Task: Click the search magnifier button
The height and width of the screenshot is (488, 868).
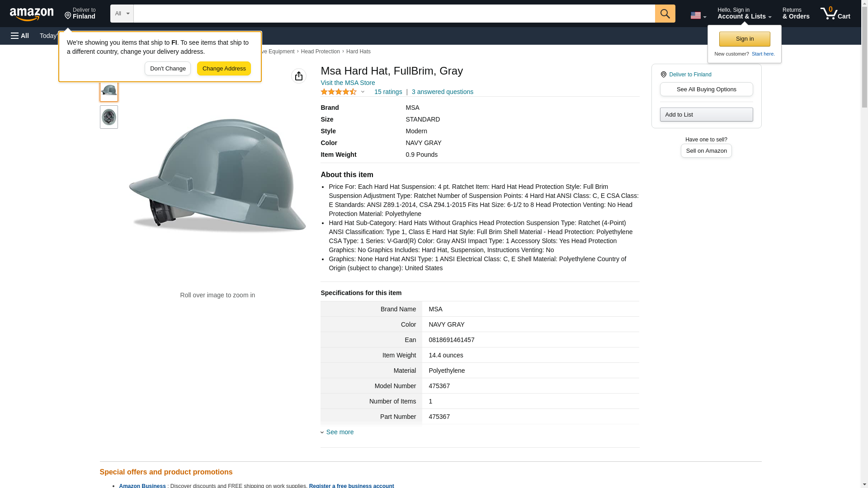Action: point(665,14)
